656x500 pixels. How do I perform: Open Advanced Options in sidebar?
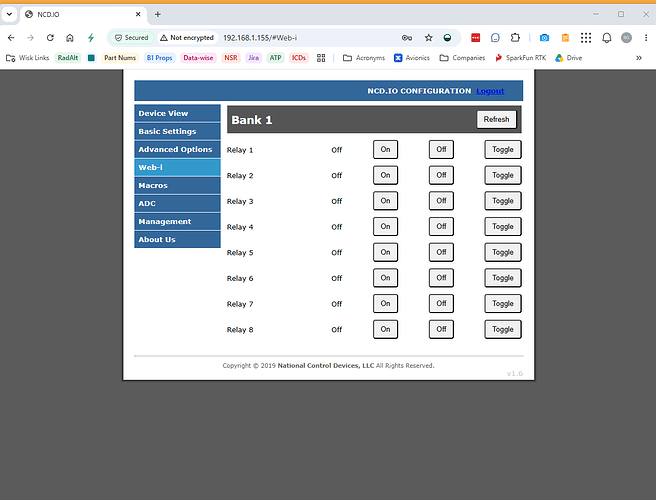point(177,149)
